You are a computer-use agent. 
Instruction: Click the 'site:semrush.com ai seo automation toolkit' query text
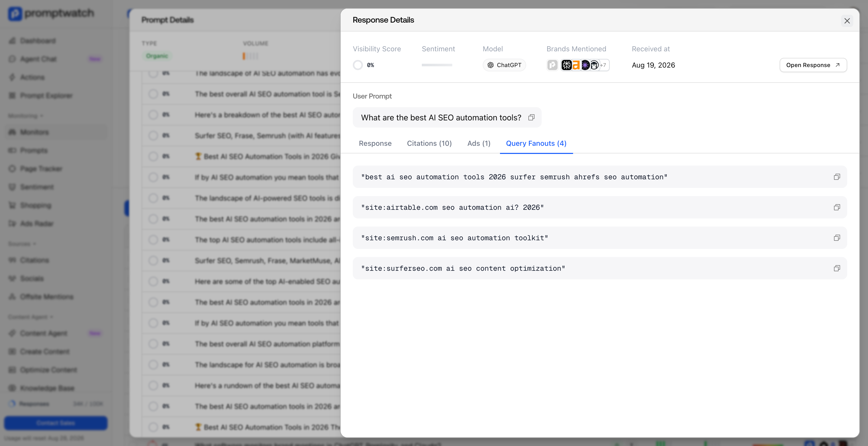click(455, 238)
